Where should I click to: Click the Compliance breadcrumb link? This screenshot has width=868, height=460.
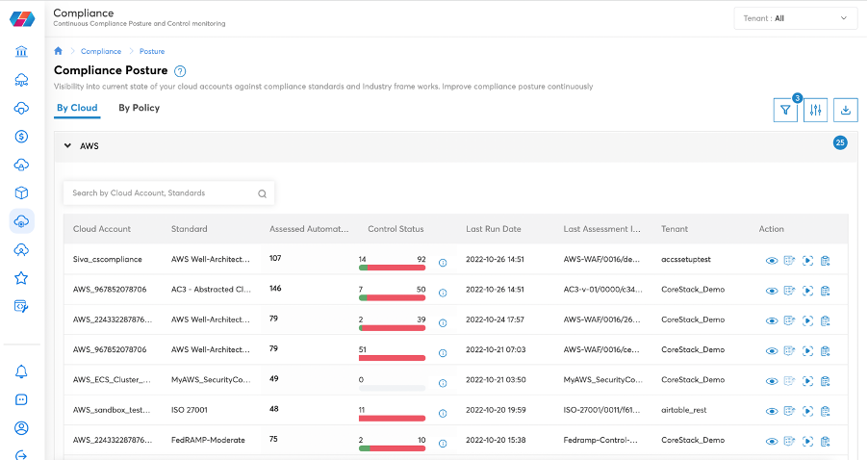coord(101,51)
